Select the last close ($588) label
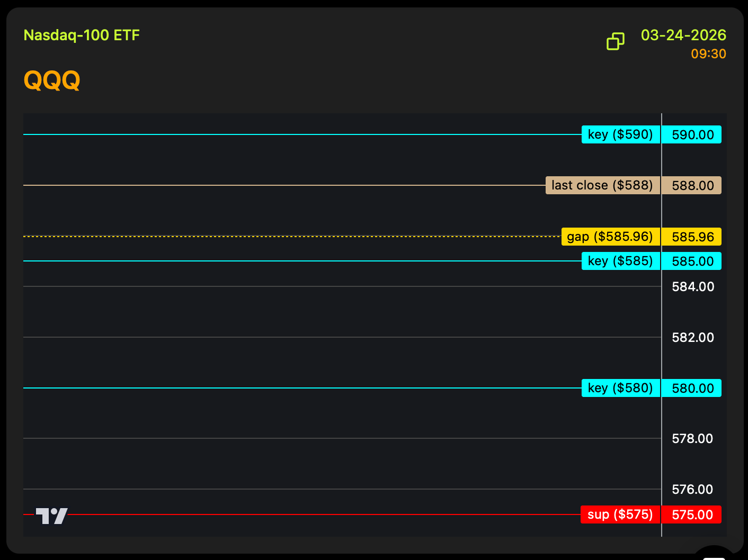The width and height of the screenshot is (748, 560). click(x=602, y=185)
